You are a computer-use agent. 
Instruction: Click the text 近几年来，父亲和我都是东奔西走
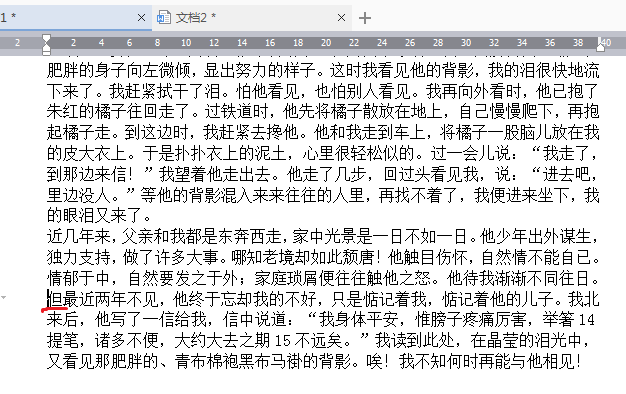[x=164, y=237]
